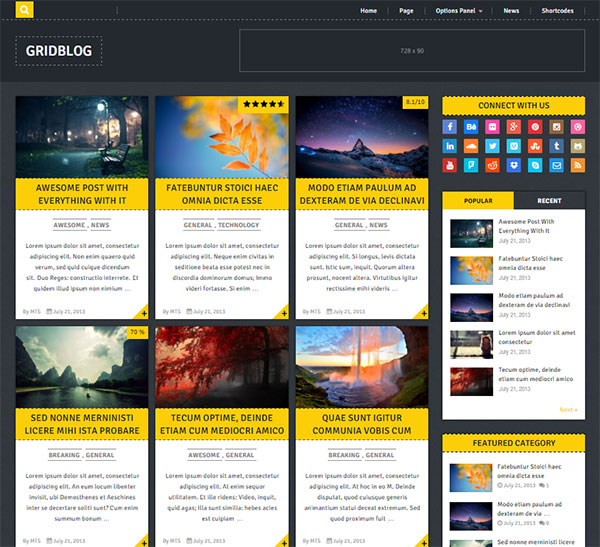Open the Facebook social link
Screen dimensions: 600x547
click(x=450, y=127)
